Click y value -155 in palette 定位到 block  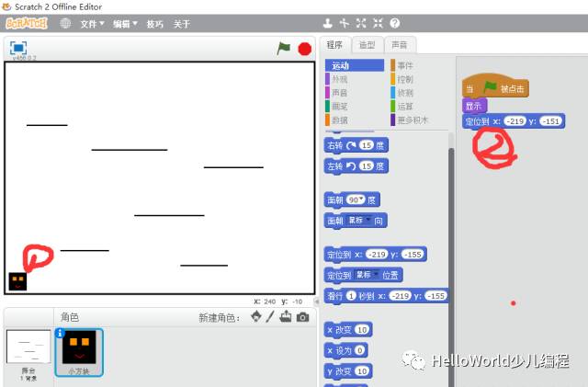pyautogui.click(x=413, y=255)
